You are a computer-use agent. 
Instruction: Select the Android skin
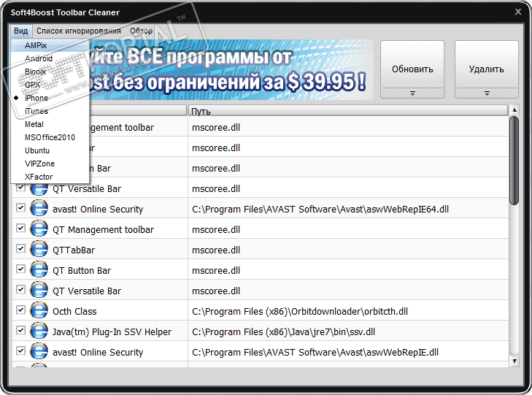50,58
